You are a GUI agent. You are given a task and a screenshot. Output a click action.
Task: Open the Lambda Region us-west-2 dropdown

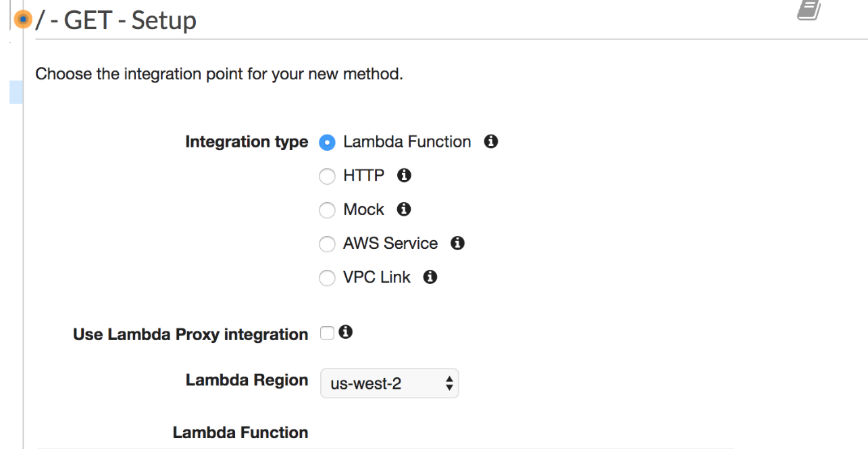(389, 384)
